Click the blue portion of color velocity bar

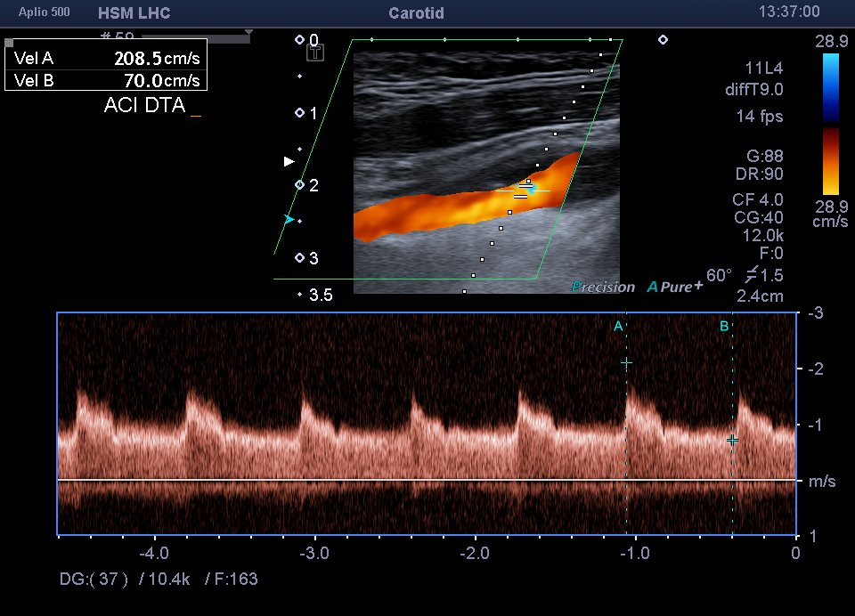click(x=830, y=87)
